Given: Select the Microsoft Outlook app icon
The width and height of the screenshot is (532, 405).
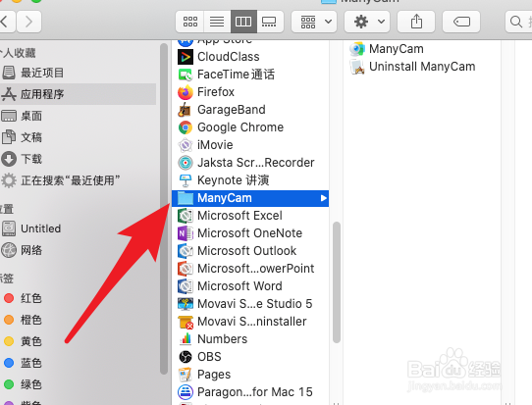Looking at the screenshot, I should pos(186,251).
